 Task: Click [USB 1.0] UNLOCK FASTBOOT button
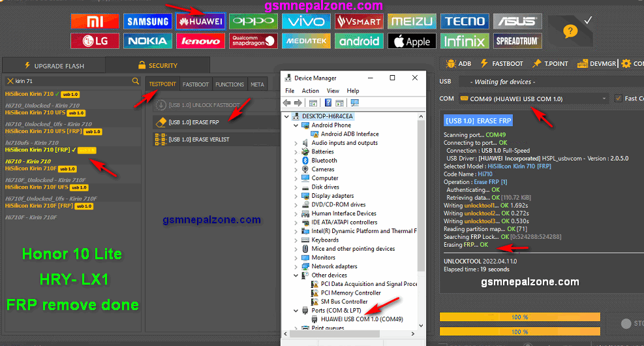pos(216,105)
